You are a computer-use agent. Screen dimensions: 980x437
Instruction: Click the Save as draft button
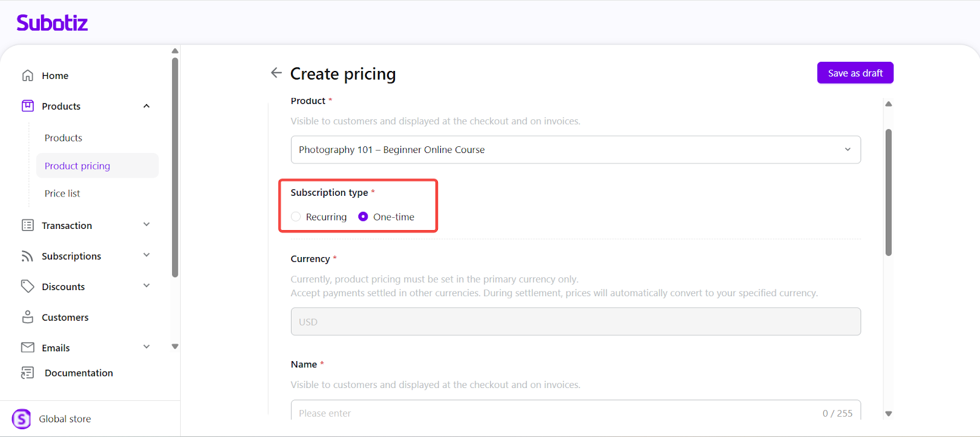pos(855,73)
